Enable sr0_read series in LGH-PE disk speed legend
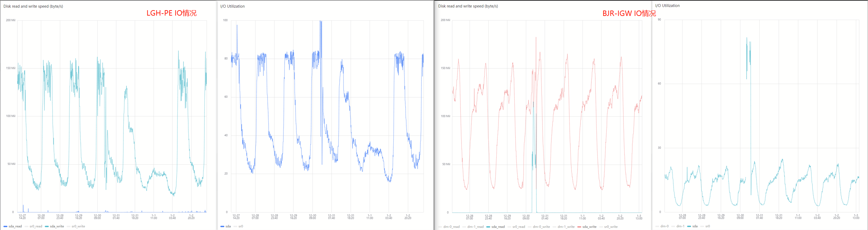Screen dimensions: 868x230 [x=36, y=226]
